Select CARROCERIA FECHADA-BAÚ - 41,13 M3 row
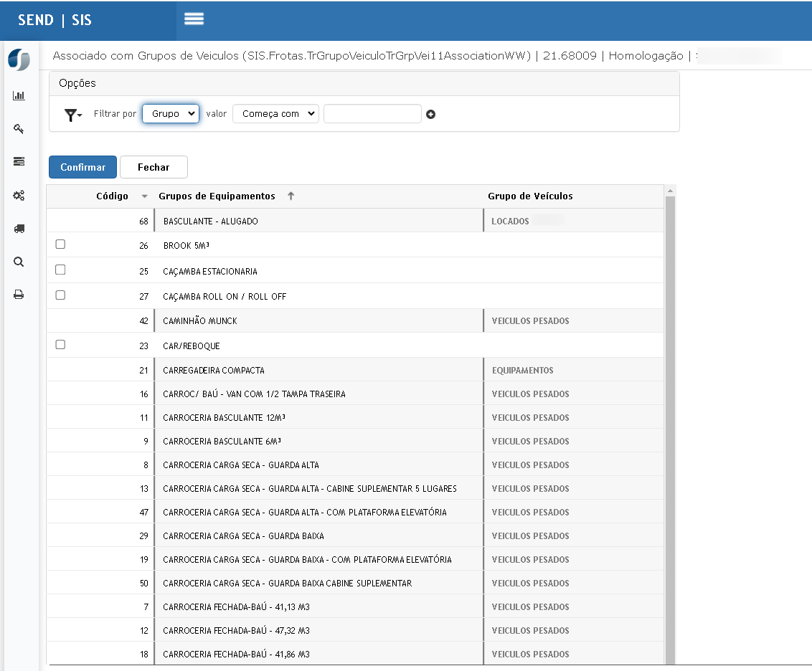The height and width of the screenshot is (671, 812). (x=355, y=607)
